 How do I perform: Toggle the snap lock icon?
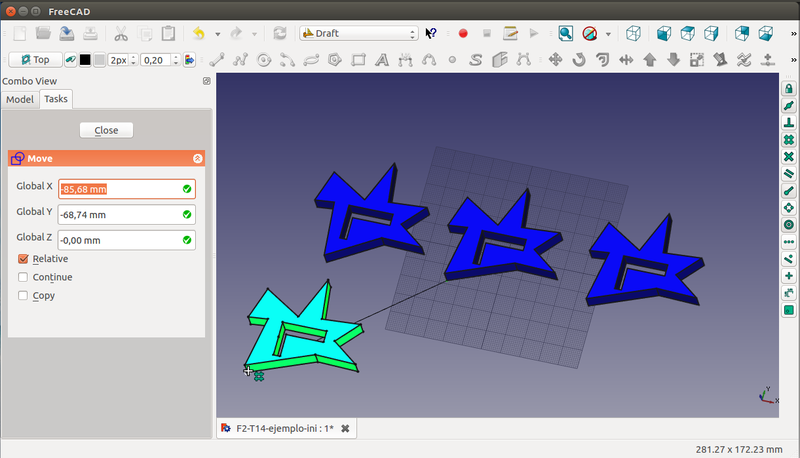pyautogui.click(x=788, y=89)
